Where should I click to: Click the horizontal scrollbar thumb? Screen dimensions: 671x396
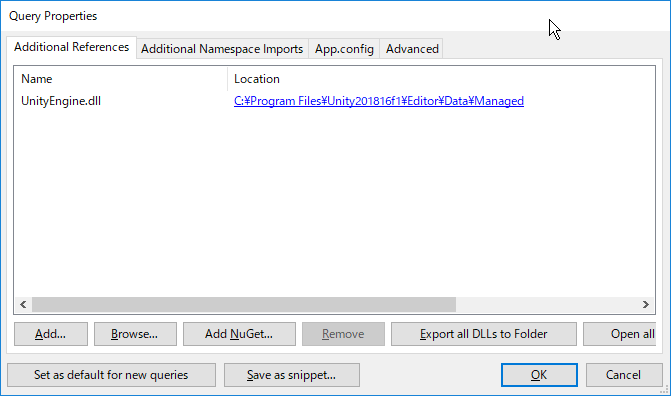click(x=244, y=304)
